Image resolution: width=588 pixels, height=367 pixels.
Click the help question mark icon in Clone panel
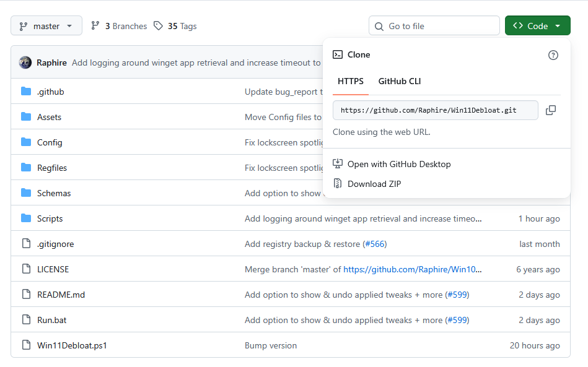click(553, 55)
